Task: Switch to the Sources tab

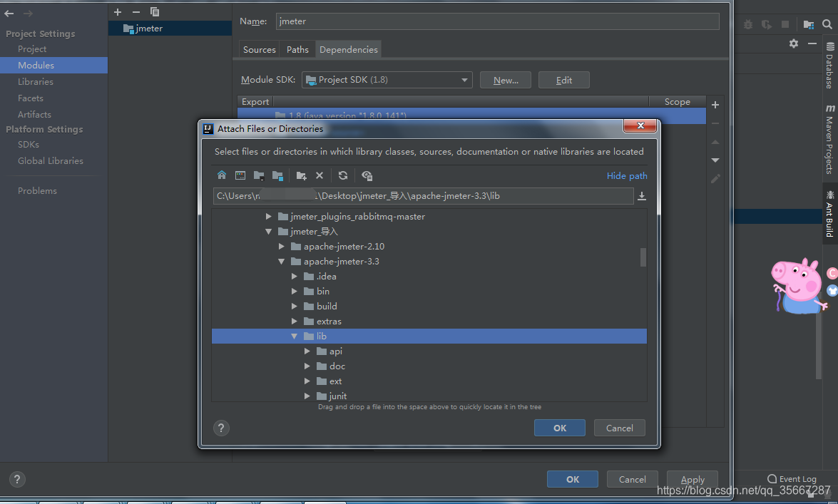Action: click(259, 50)
